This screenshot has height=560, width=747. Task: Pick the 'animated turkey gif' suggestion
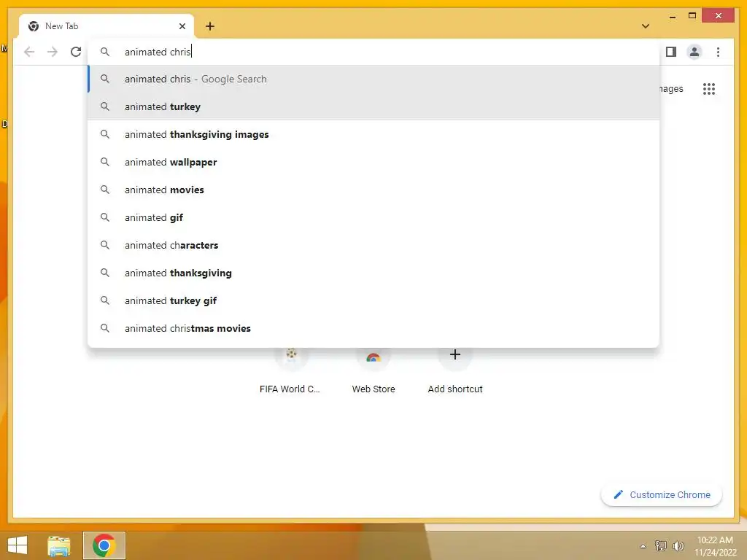click(373, 300)
